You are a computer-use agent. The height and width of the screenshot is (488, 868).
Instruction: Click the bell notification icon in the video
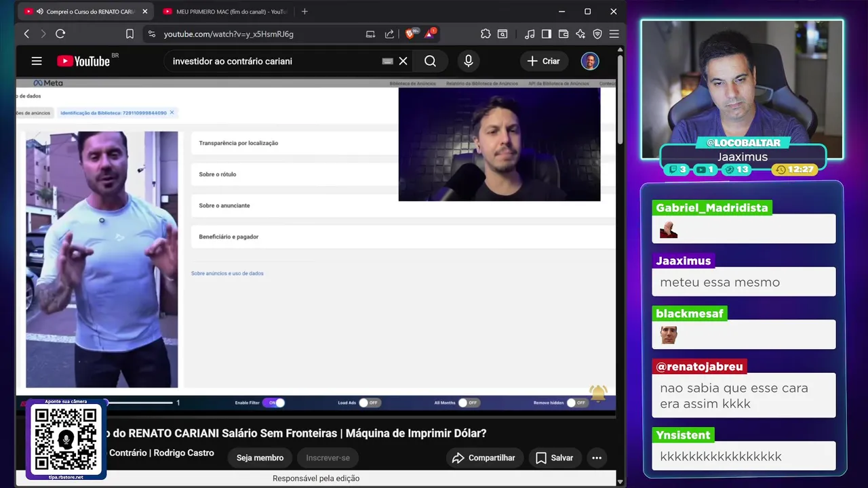598,394
